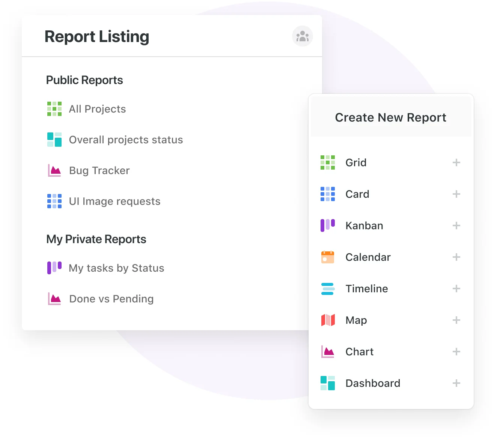Select Timeline report type label
Screen dimensions: 503x448
[x=367, y=289]
